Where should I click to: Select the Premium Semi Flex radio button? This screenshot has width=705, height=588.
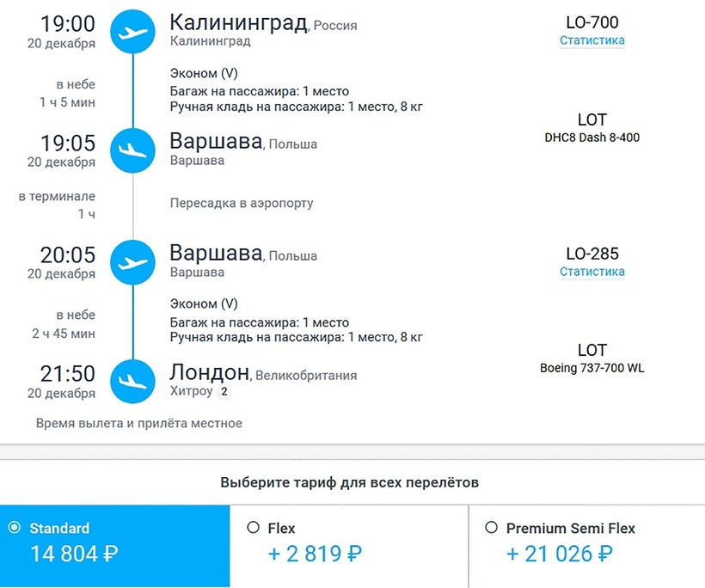491,528
